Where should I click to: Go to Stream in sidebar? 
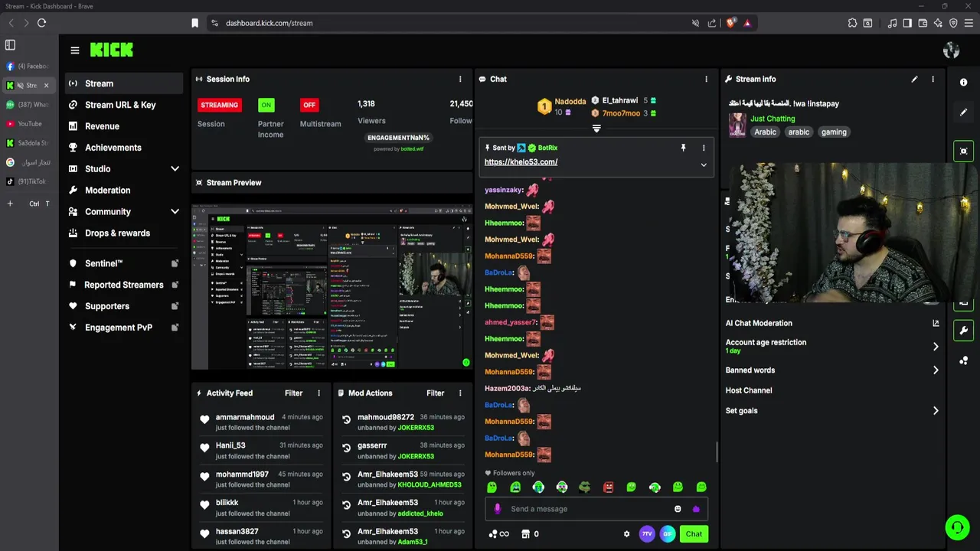point(123,83)
